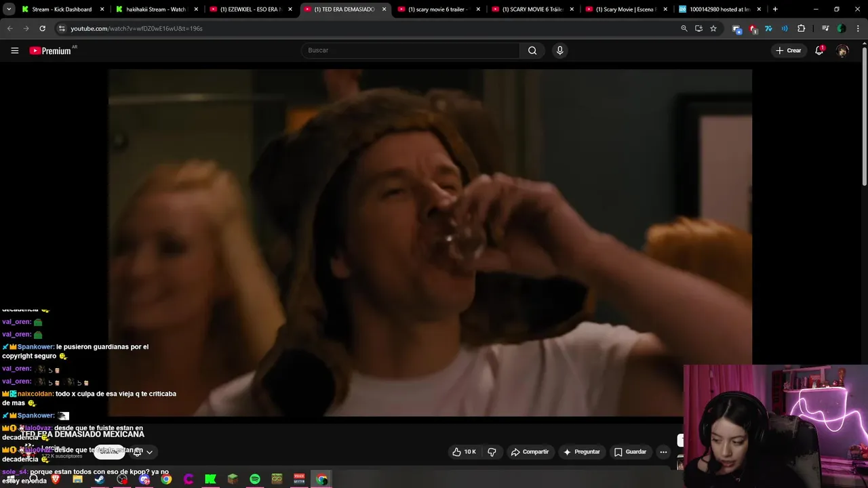View site information icon in address bar

point(62,28)
